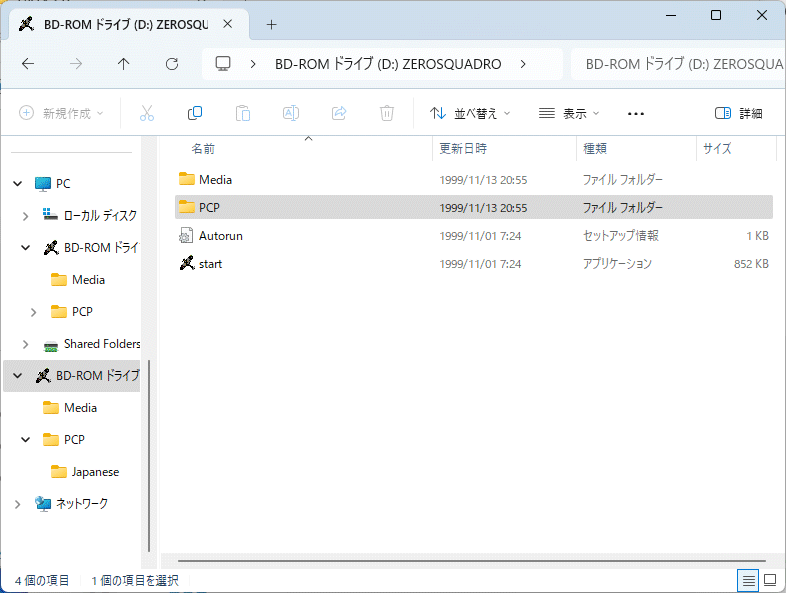The width and height of the screenshot is (786, 593).
Task: Click chevron after PC icon in address bar
Action: tap(253, 64)
